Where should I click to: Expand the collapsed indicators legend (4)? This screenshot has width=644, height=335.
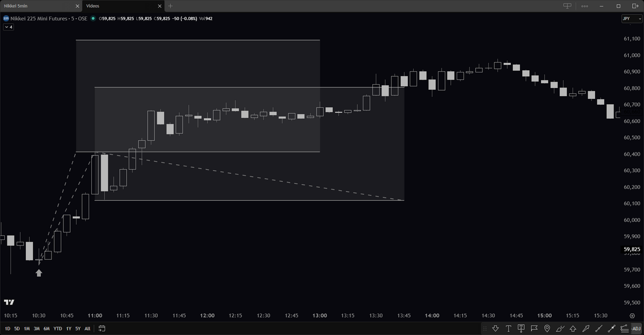point(8,27)
